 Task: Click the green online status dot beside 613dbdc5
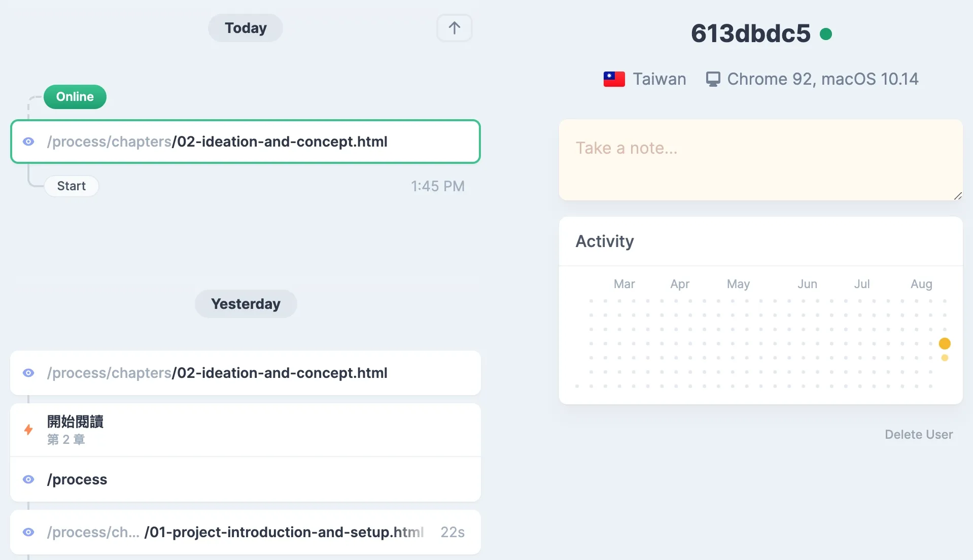(x=826, y=33)
